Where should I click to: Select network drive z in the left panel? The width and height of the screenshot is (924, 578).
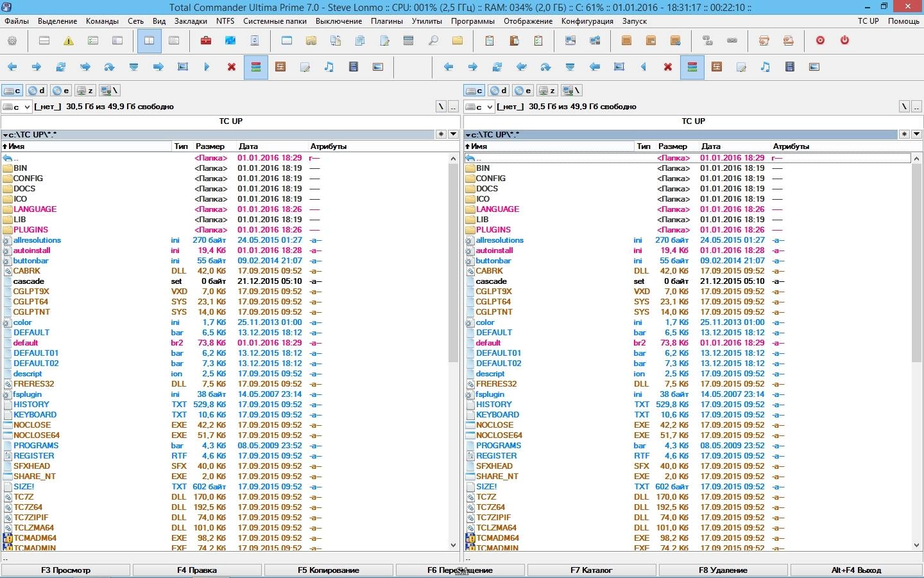(x=85, y=91)
